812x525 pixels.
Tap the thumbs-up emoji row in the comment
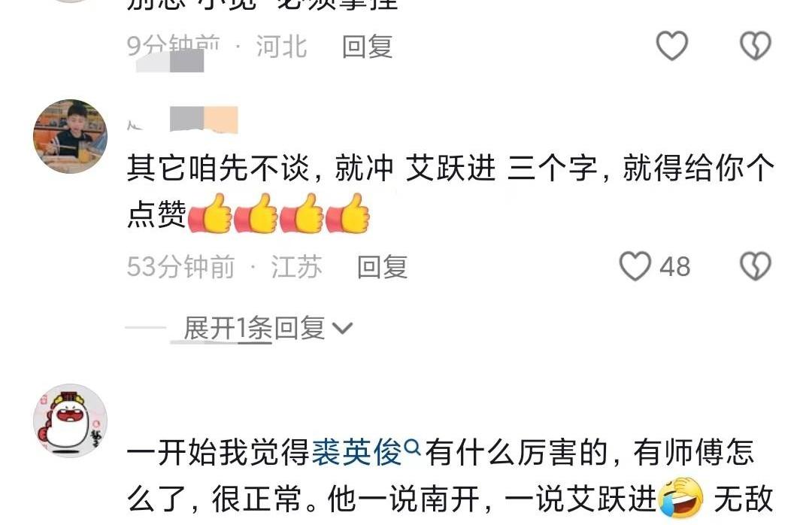click(279, 213)
